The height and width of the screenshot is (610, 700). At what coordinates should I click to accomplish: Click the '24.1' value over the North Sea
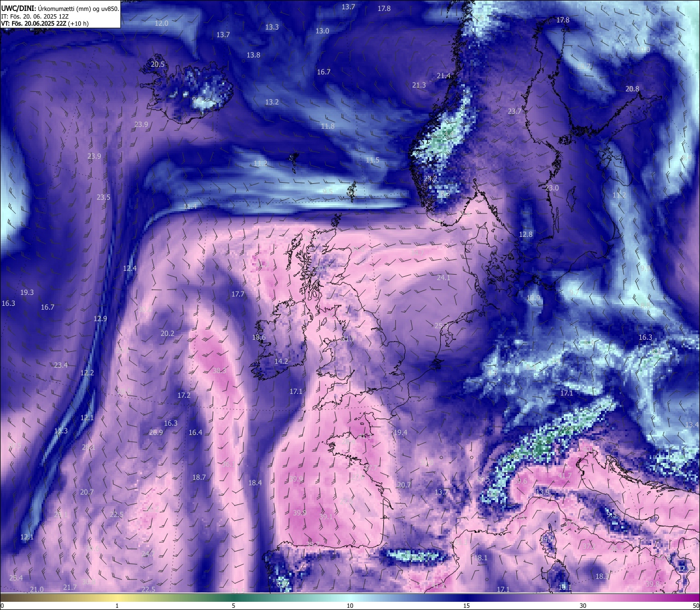pyautogui.click(x=444, y=277)
